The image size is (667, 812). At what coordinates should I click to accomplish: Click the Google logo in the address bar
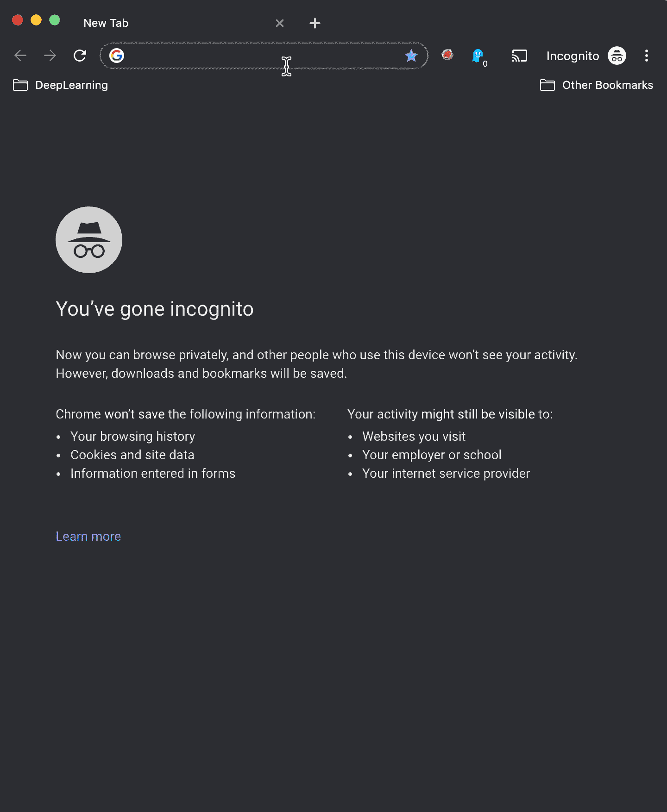point(117,56)
